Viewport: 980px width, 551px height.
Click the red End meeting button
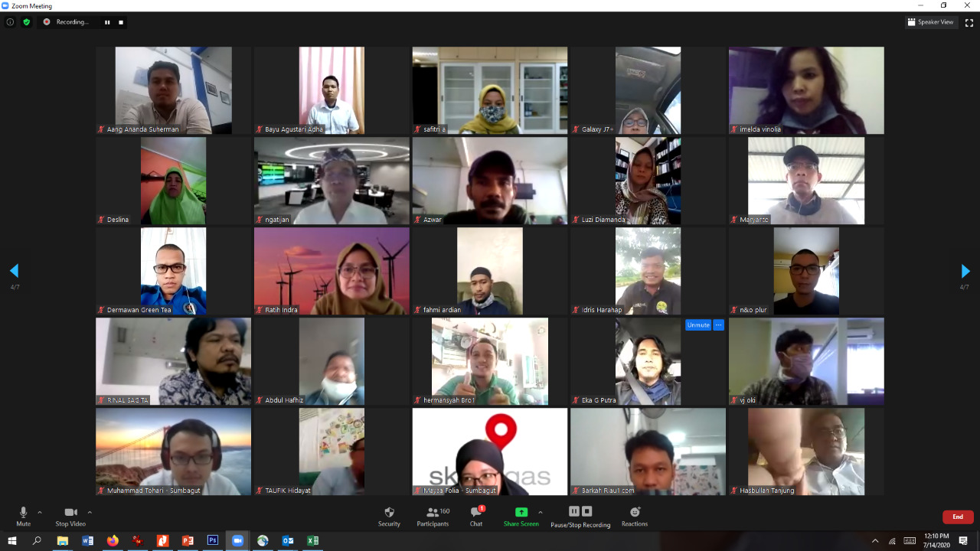point(957,517)
